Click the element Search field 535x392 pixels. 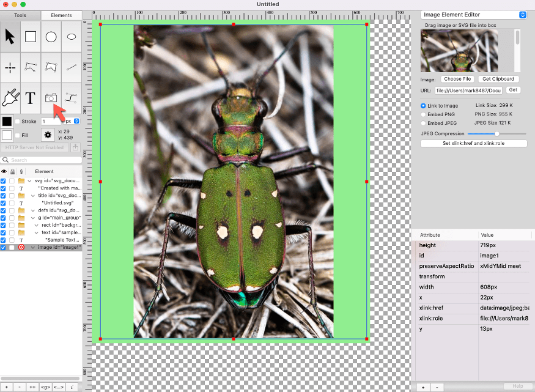click(x=42, y=160)
